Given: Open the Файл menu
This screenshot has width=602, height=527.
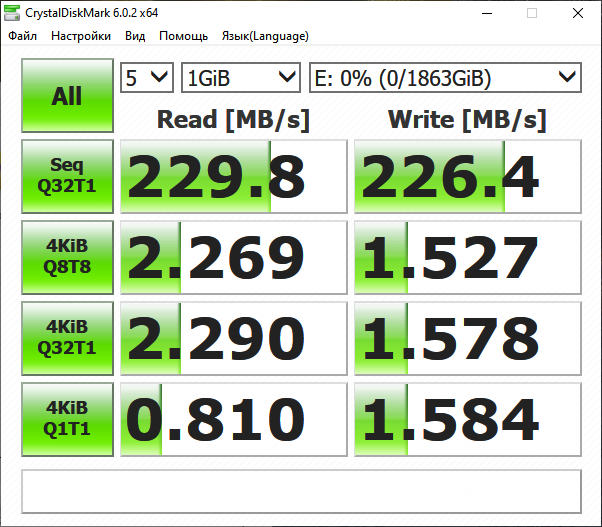Looking at the screenshot, I should click(x=23, y=36).
